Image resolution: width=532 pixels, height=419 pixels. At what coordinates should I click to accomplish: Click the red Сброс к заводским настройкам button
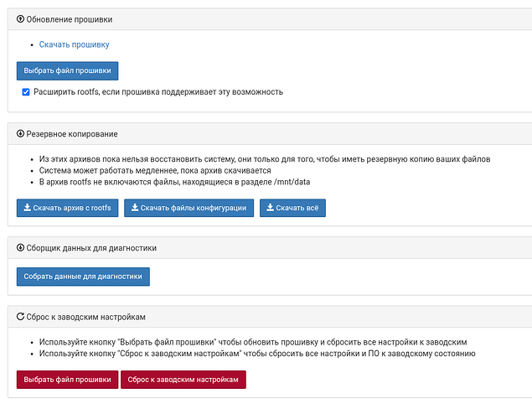coord(183,380)
